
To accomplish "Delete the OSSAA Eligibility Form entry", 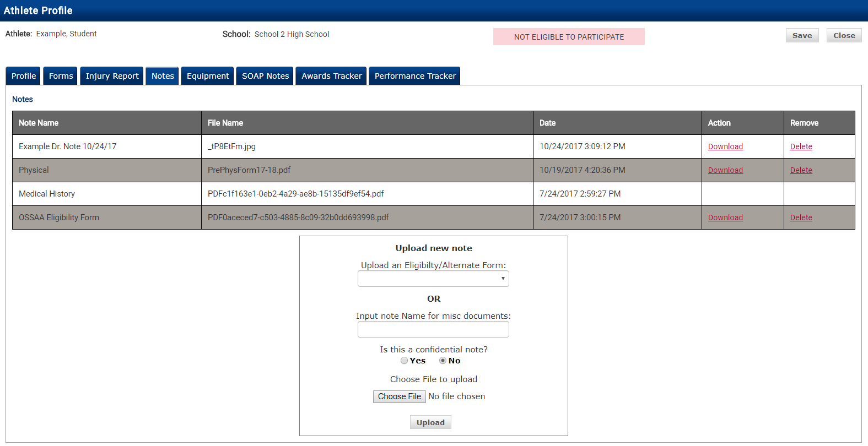I will (801, 217).
